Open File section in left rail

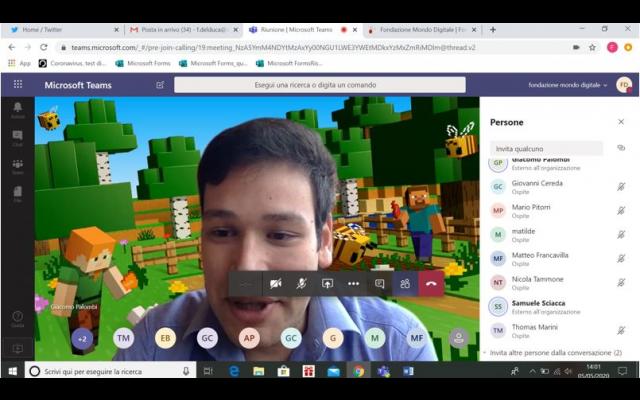click(x=18, y=194)
